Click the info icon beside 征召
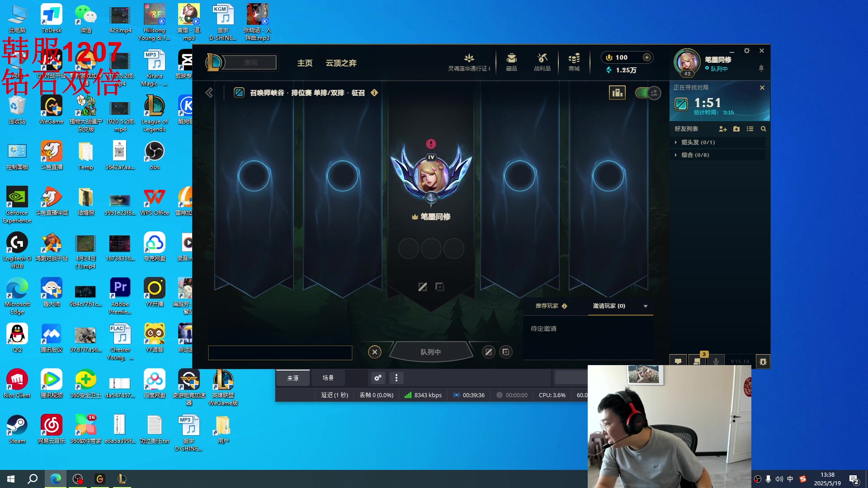This screenshot has width=868, height=488. pos(374,93)
